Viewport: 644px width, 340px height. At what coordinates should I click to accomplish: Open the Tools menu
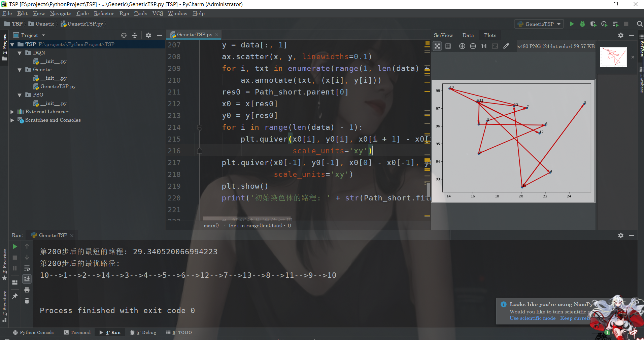pos(140,13)
